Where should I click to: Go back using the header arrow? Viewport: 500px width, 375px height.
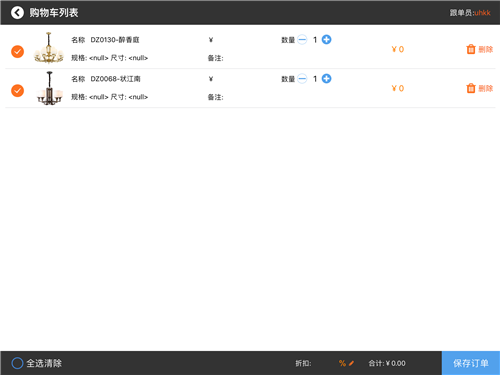point(17,13)
